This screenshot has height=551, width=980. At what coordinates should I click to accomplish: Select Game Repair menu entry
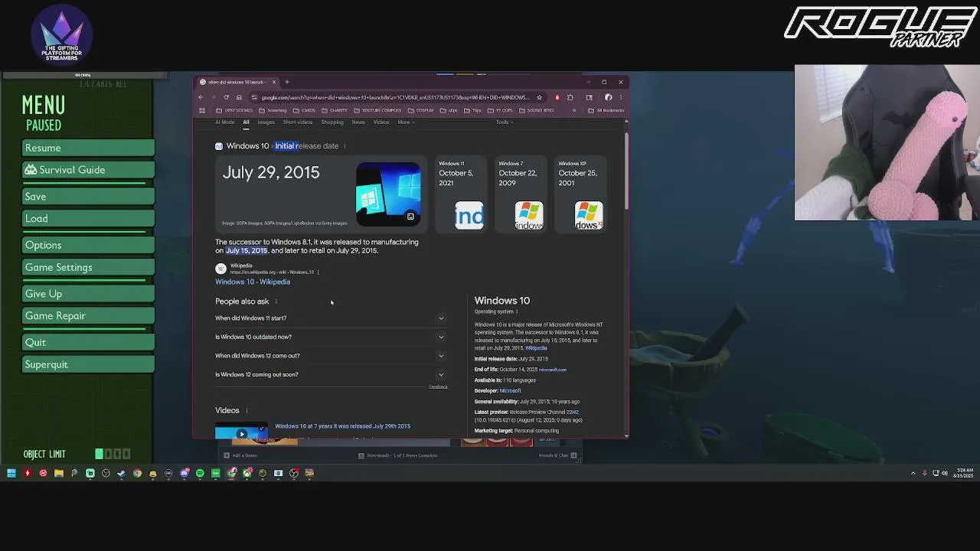[88, 316]
